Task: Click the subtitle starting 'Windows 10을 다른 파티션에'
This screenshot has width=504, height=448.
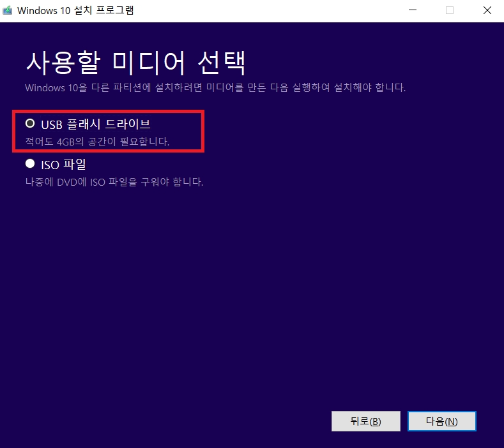Action: click(215, 87)
